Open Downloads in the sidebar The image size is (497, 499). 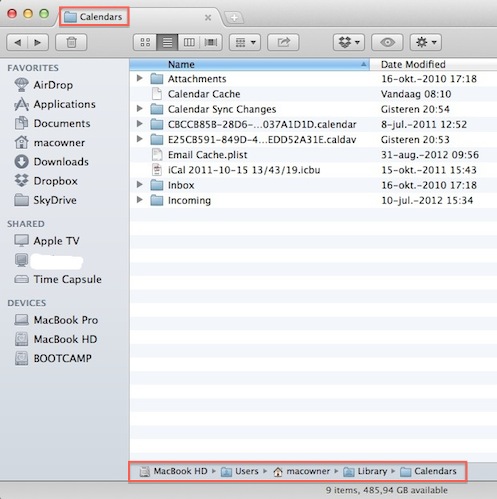52,162
